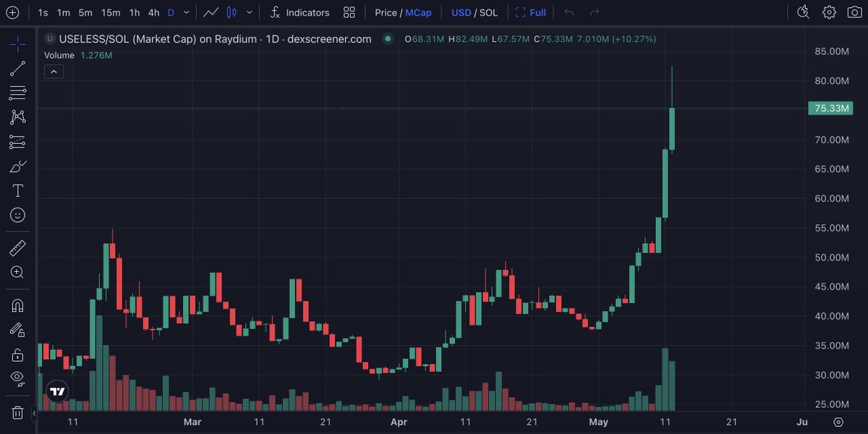Click the add symbol plus icon
The width and height of the screenshot is (868, 434).
pos(12,12)
